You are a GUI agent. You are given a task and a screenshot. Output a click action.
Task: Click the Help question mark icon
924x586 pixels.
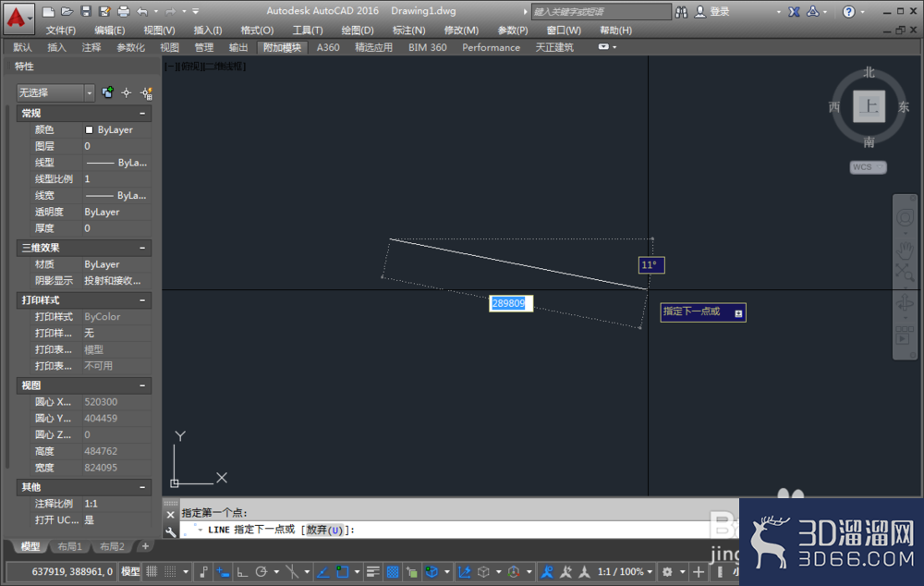point(848,12)
